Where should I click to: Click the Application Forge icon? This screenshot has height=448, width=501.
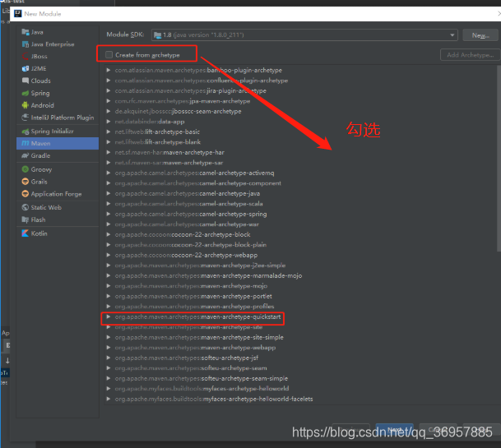(26, 194)
